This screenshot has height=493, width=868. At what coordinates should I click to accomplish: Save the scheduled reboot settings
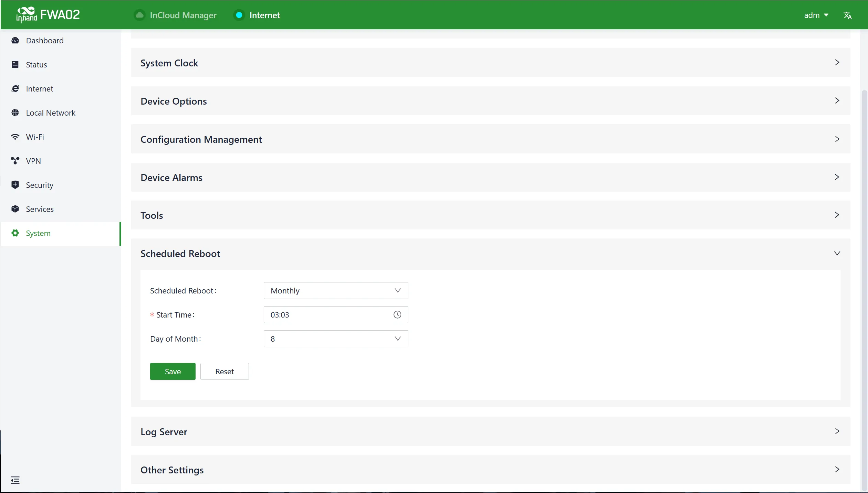[x=172, y=372]
